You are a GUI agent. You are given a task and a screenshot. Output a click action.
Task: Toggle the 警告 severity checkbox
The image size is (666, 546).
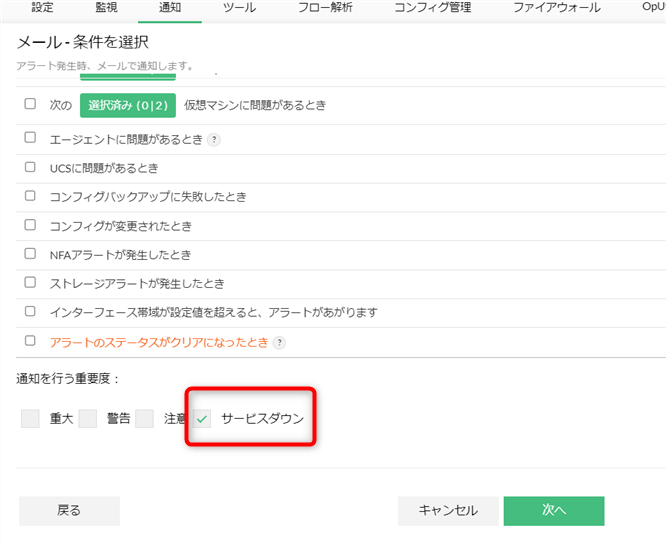point(88,419)
